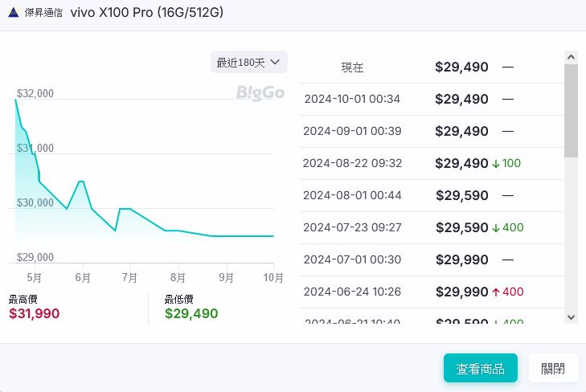Select the 2024-09-01 00:39 price entry
This screenshot has width=586, height=392.
point(431,132)
